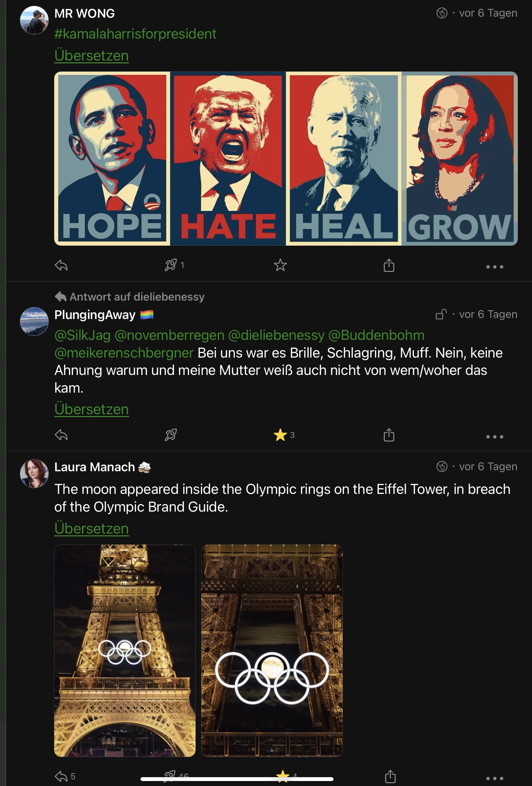Unstar Laura Manach's favorited post
The width and height of the screenshot is (532, 786).
coord(282,775)
